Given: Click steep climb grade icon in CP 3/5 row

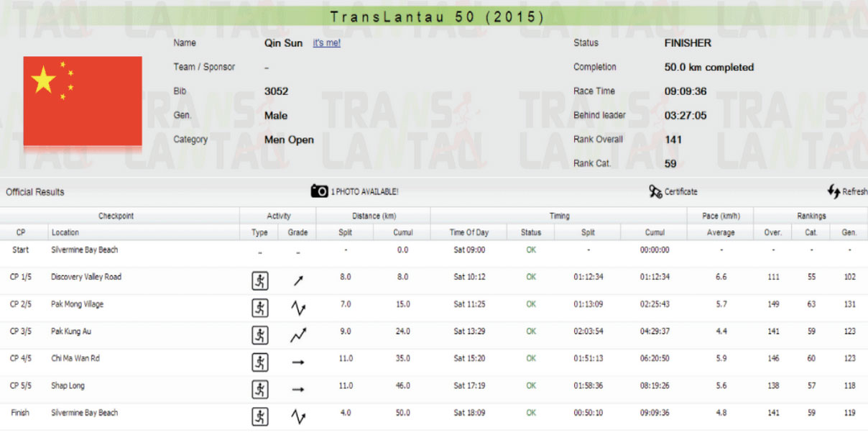Looking at the screenshot, I should tap(298, 335).
